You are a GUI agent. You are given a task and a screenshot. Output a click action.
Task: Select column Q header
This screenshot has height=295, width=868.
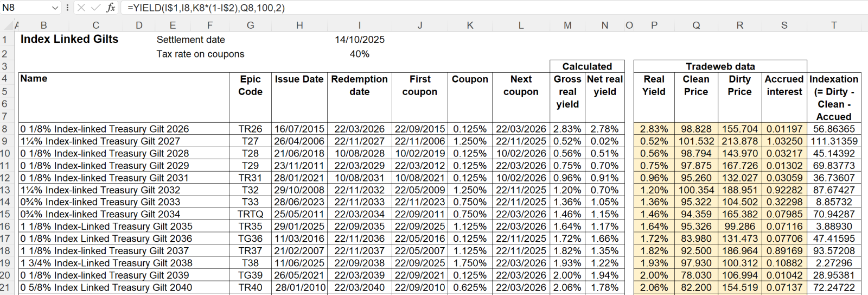coord(696,25)
